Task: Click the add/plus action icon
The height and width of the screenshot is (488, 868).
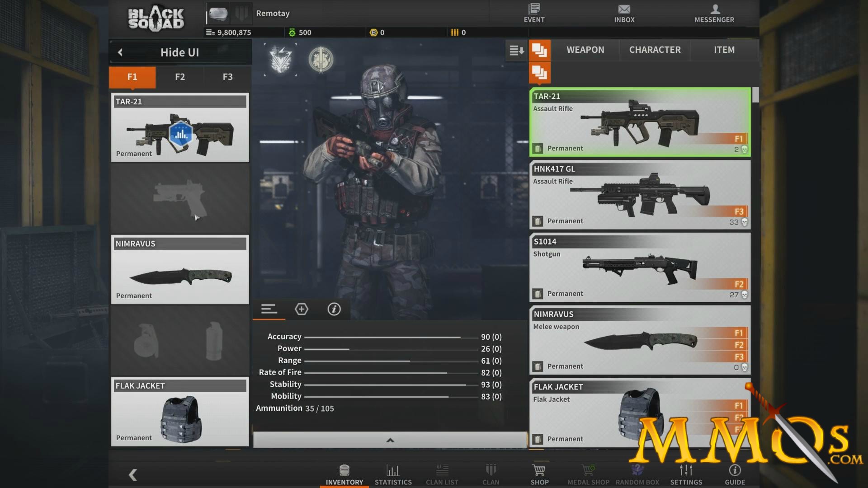Action: pos(302,309)
